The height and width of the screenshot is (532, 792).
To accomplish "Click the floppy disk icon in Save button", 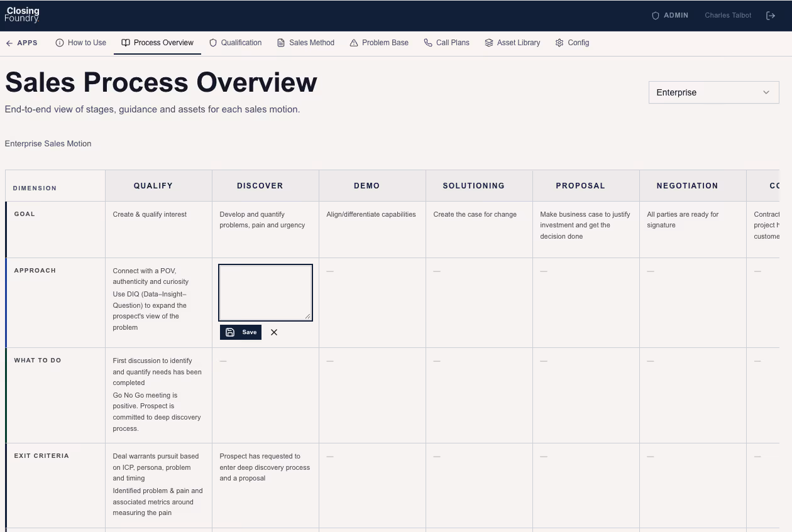I will tap(230, 332).
